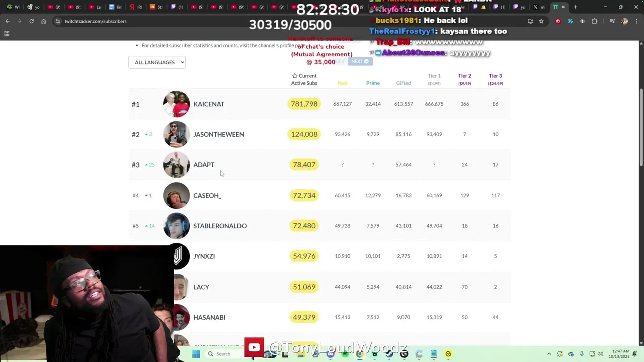Click the red extension icon in toolbar
Screen dimensions: 644x362
(558, 21)
